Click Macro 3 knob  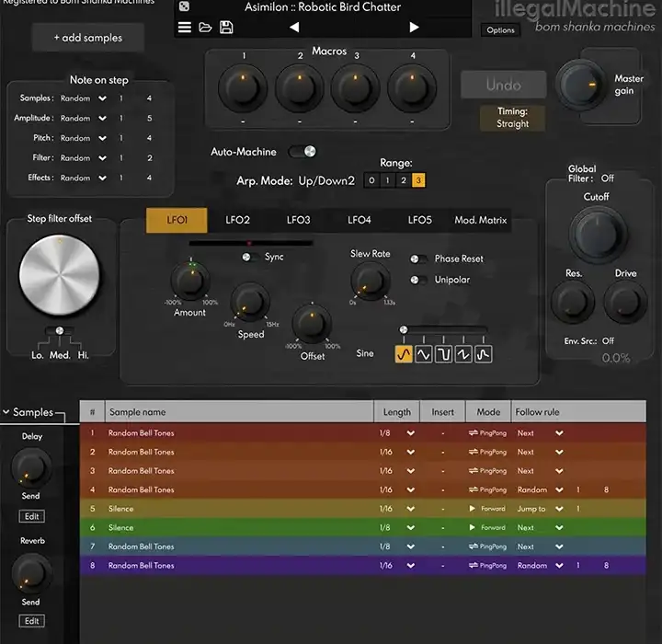(x=356, y=88)
